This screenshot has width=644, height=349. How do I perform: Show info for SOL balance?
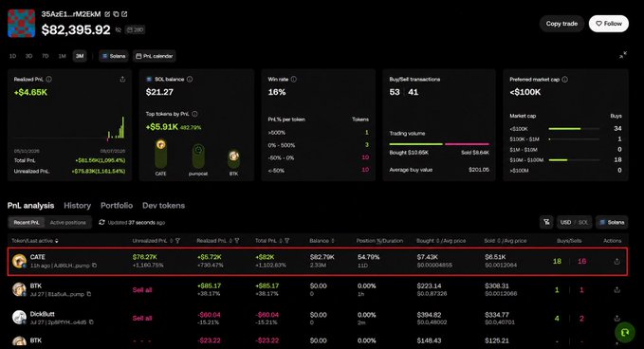pos(190,80)
